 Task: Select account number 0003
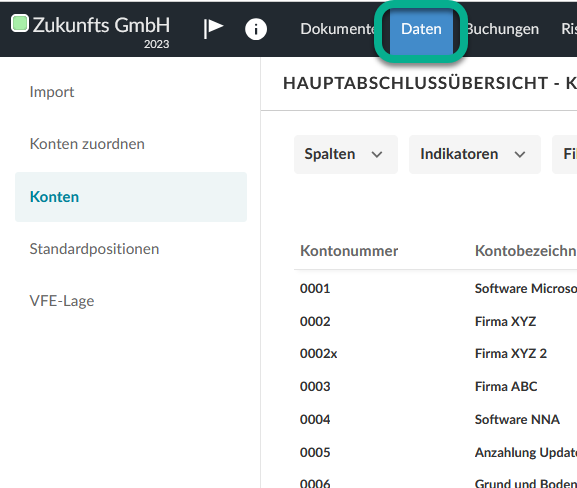[x=315, y=387]
